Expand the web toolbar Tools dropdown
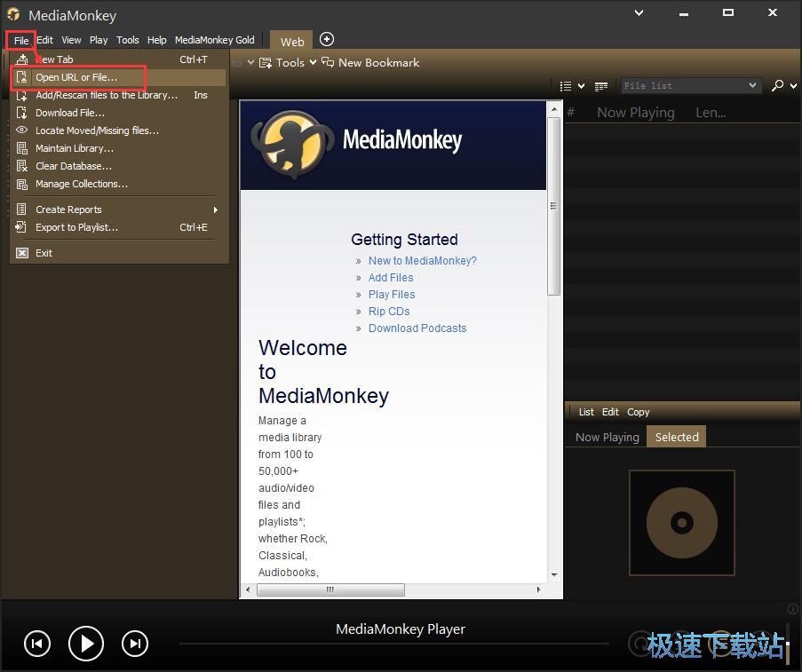 [x=282, y=62]
